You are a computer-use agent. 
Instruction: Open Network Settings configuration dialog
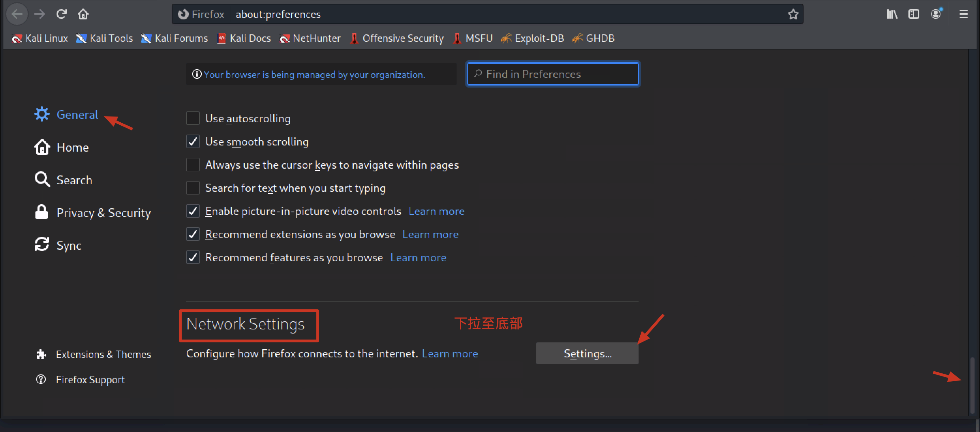pyautogui.click(x=587, y=354)
